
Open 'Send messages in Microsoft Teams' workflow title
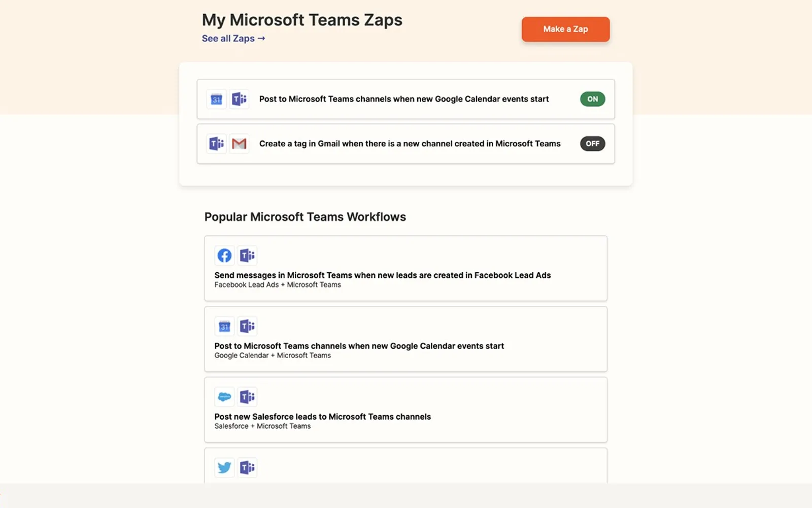[383, 275]
